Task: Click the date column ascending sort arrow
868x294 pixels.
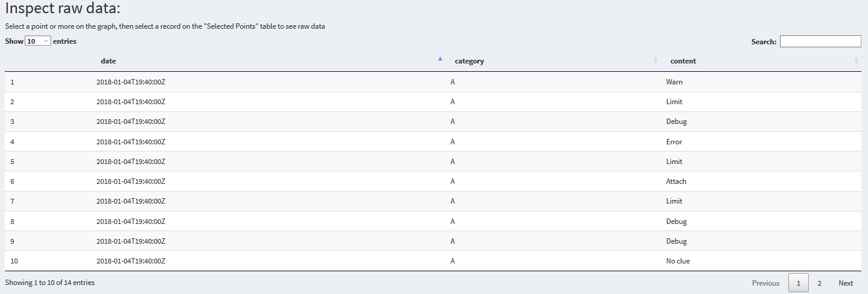Action: (440, 59)
